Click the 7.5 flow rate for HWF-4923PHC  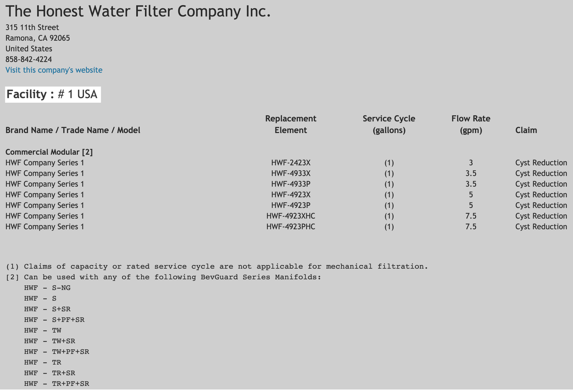pos(471,227)
